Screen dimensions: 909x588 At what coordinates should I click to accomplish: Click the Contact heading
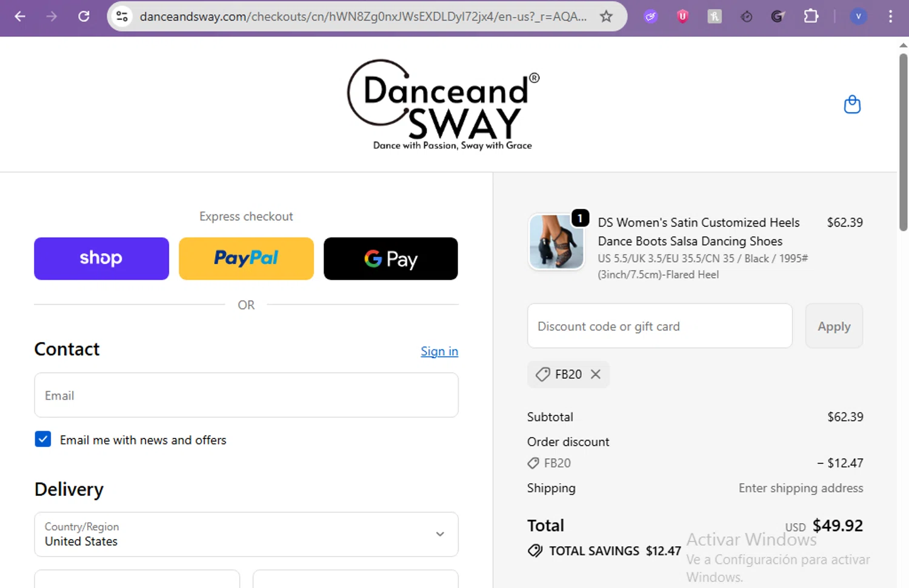tap(67, 349)
